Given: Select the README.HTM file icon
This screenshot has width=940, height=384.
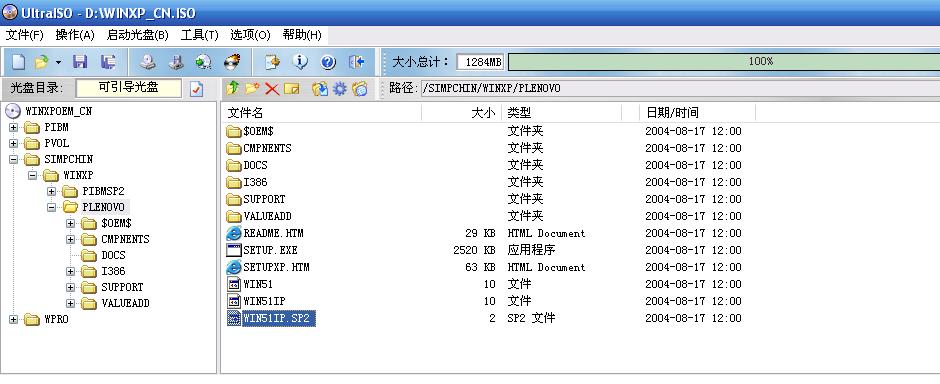Looking at the screenshot, I should pyautogui.click(x=233, y=233).
